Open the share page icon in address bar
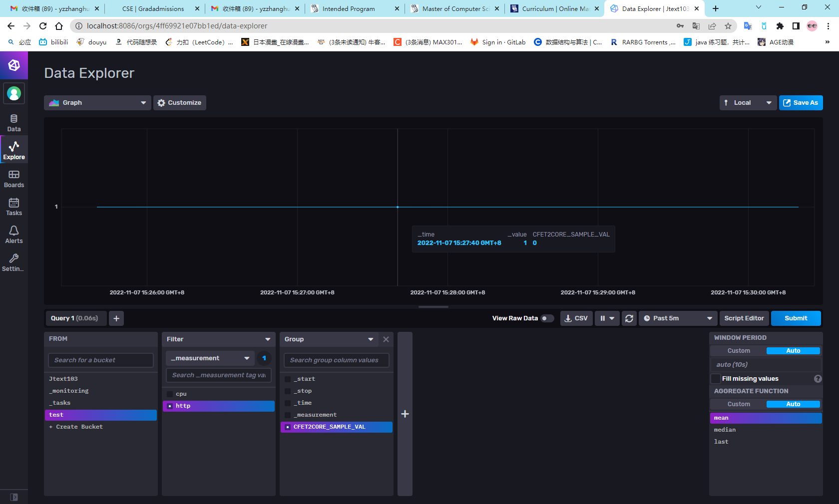 click(x=712, y=26)
